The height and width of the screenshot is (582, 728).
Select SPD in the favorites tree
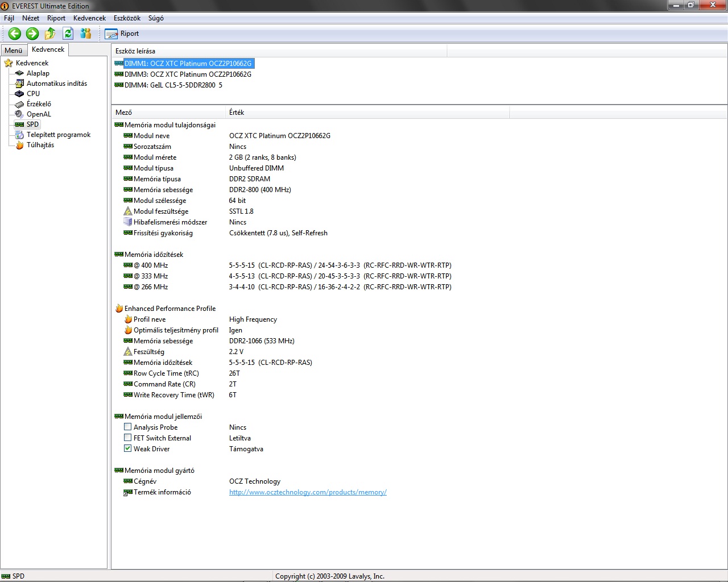[33, 124]
